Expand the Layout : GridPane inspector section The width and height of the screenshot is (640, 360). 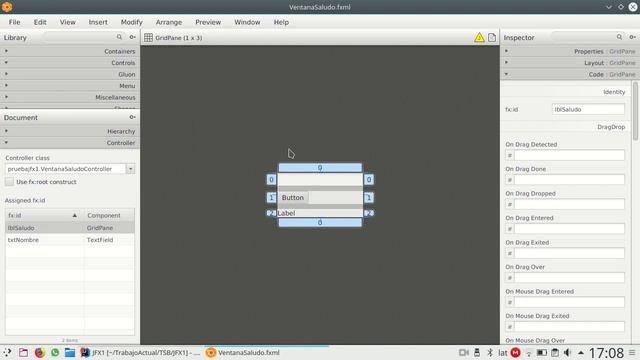(x=569, y=63)
